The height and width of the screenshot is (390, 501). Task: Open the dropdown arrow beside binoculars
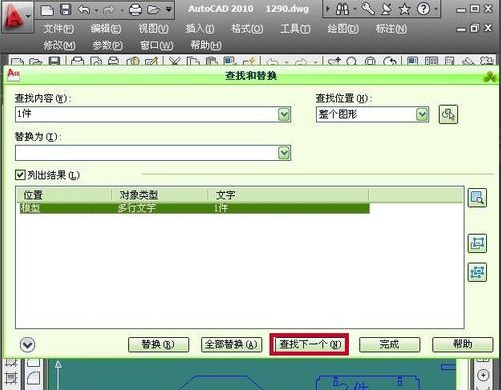click(355, 9)
